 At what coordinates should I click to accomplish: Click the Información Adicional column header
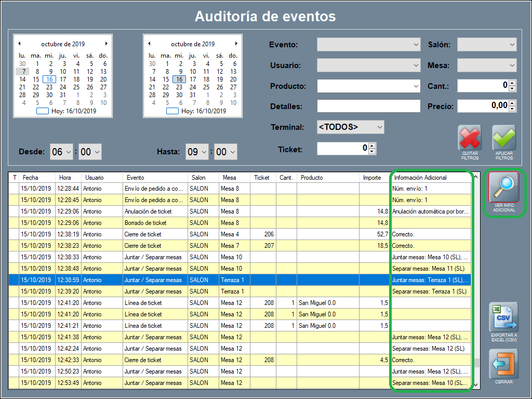pos(430,178)
